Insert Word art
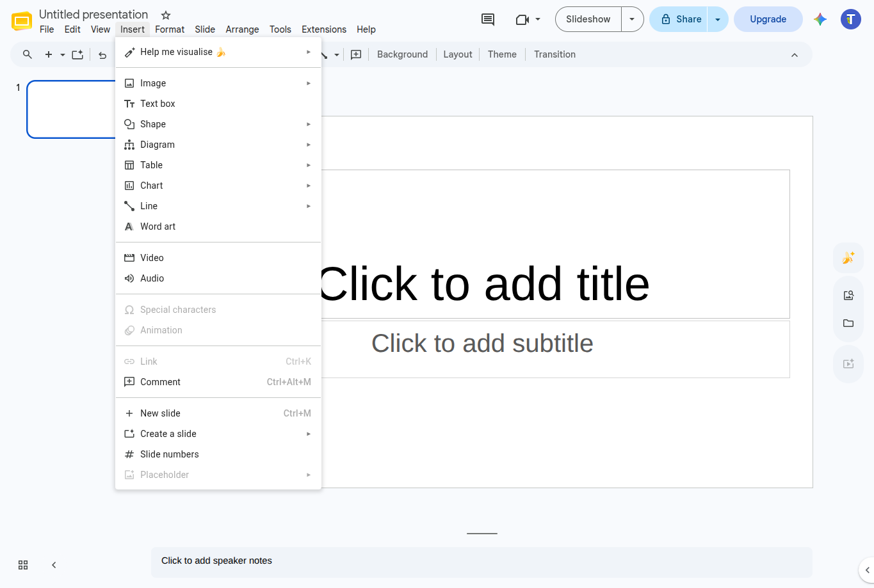The width and height of the screenshot is (874, 588). pyautogui.click(x=218, y=226)
